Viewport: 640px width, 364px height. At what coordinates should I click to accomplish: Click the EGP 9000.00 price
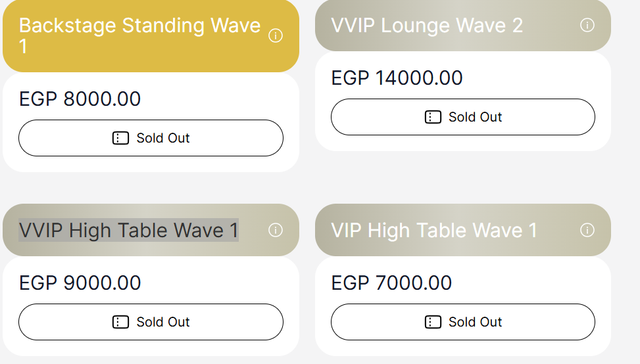80,283
